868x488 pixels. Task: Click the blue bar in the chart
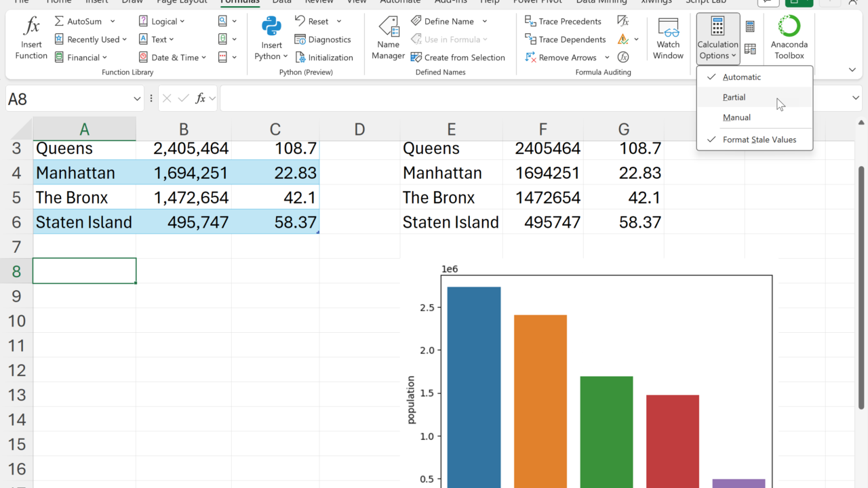pos(474,386)
